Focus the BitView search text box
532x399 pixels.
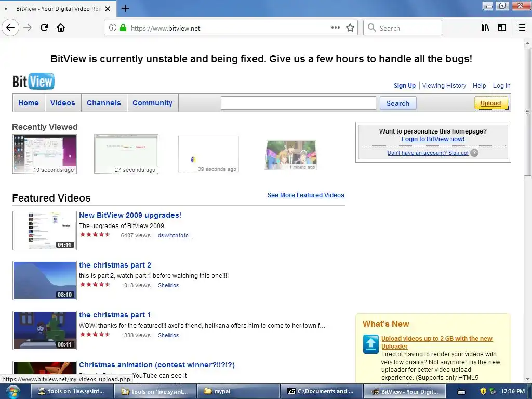[x=298, y=103]
